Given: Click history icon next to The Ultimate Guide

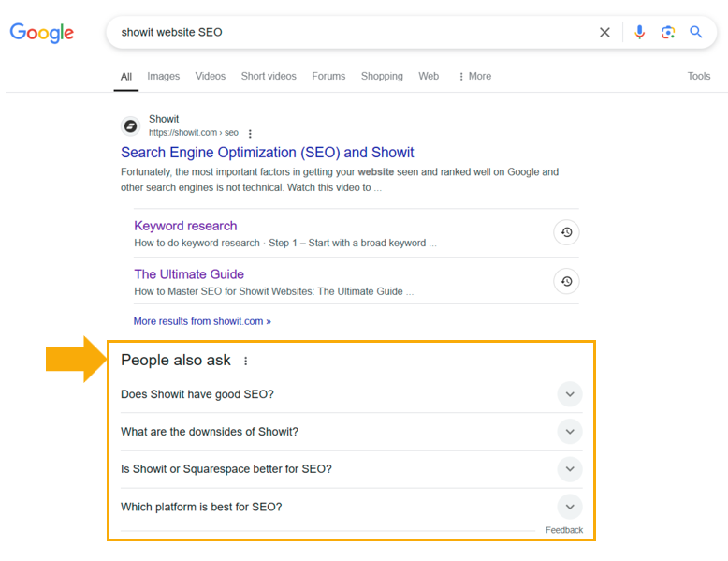Looking at the screenshot, I should click(566, 281).
